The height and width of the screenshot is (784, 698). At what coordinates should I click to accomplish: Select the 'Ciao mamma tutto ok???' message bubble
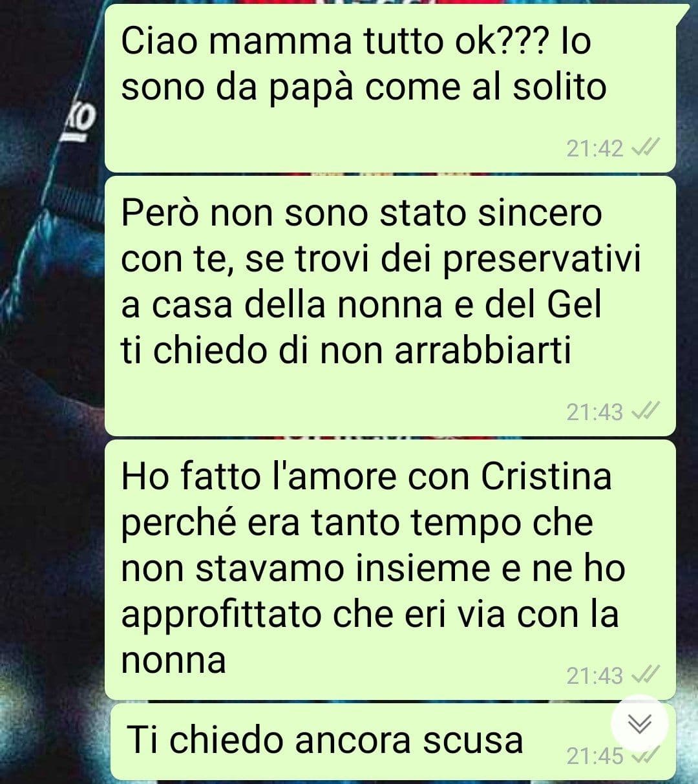(x=390, y=88)
